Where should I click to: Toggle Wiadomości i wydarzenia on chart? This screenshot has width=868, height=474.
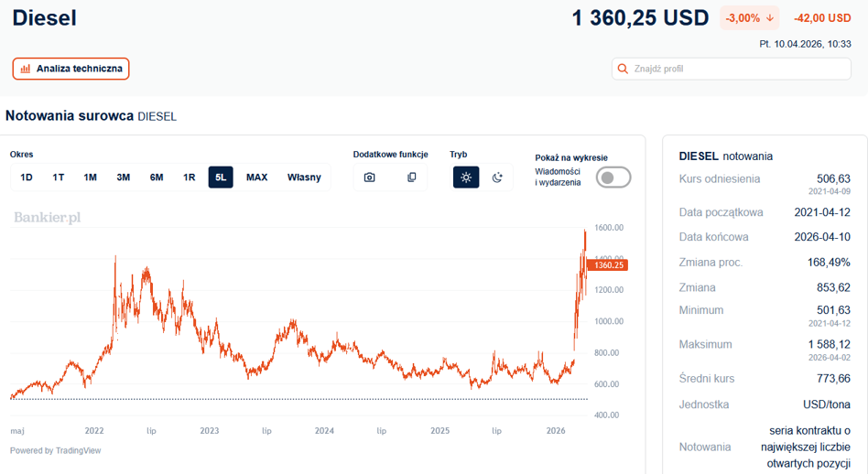tap(613, 178)
